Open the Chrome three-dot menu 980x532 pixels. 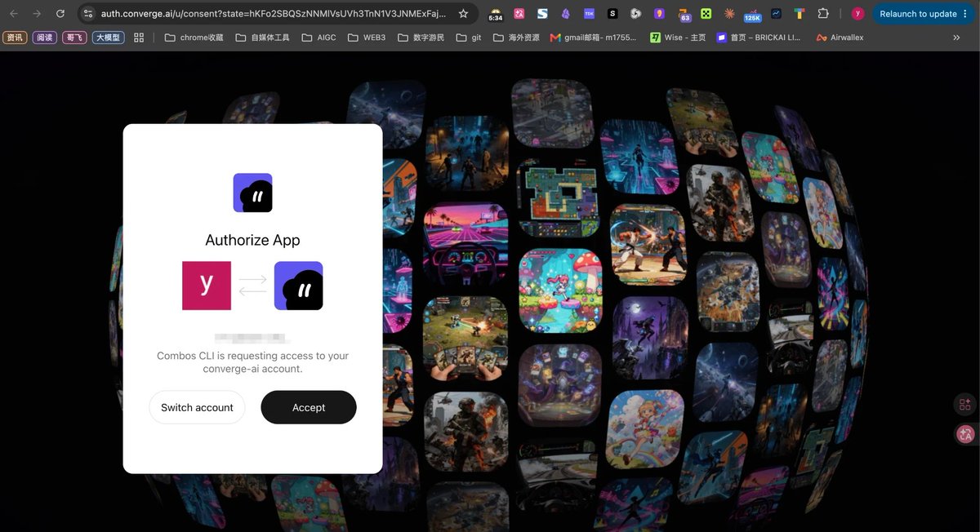965,14
